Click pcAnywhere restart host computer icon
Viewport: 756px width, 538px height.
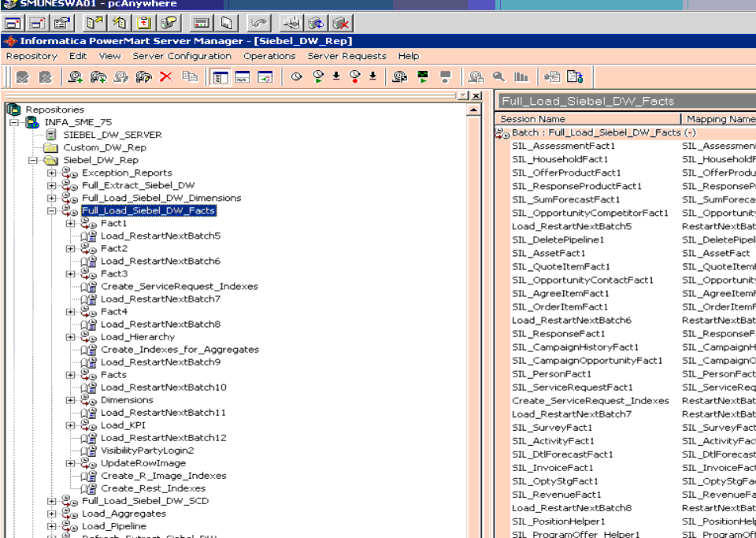click(317, 23)
